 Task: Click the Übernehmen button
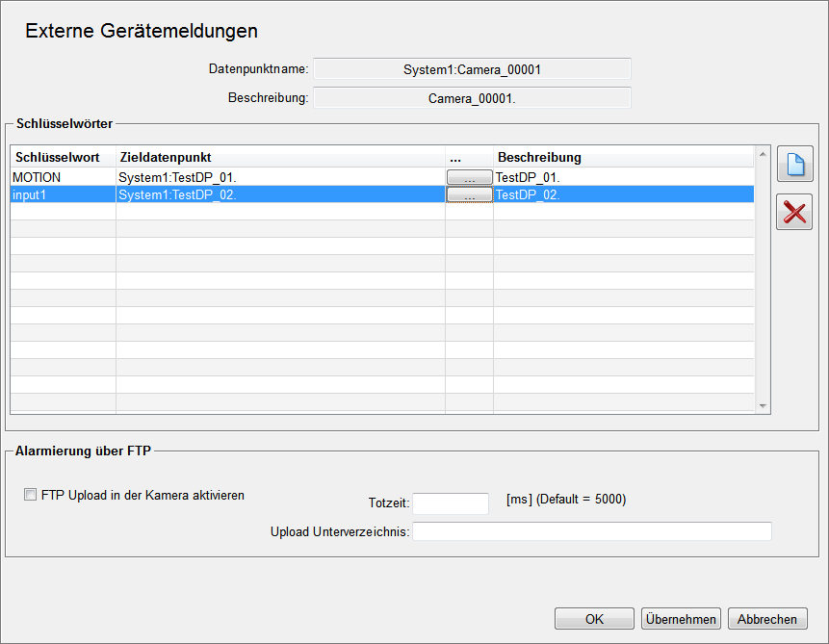click(680, 619)
